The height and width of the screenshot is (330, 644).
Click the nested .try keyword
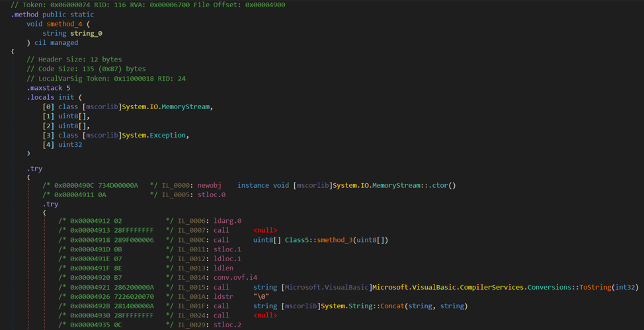50,204
